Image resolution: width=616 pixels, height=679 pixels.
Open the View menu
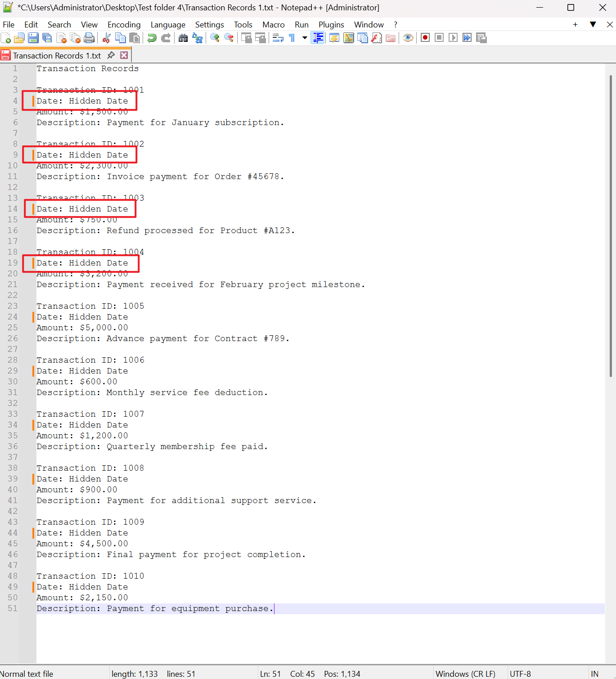point(89,25)
